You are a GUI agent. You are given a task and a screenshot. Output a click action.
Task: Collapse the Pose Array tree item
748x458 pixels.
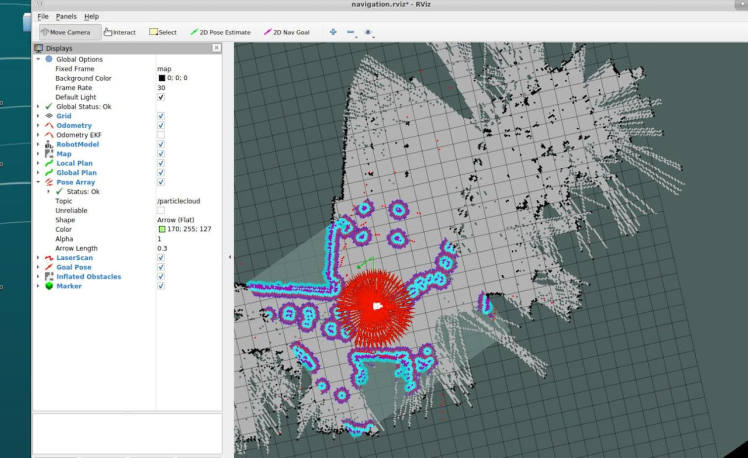pos(38,182)
